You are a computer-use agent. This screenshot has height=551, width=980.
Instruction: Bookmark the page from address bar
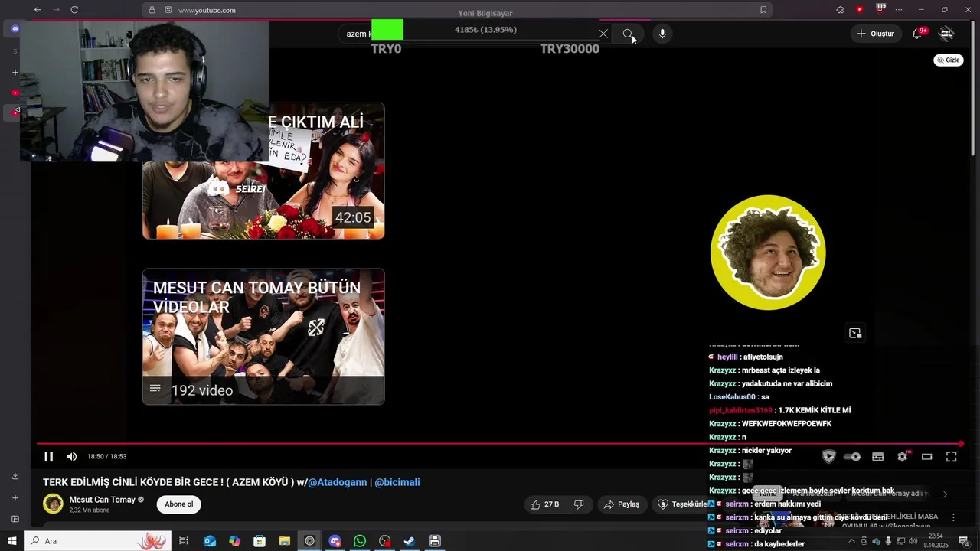pyautogui.click(x=763, y=10)
